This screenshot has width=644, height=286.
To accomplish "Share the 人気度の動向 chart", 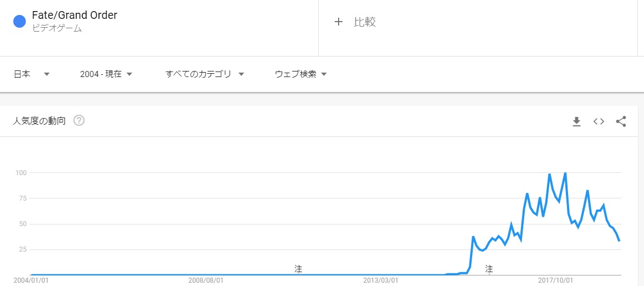I will coord(621,121).
